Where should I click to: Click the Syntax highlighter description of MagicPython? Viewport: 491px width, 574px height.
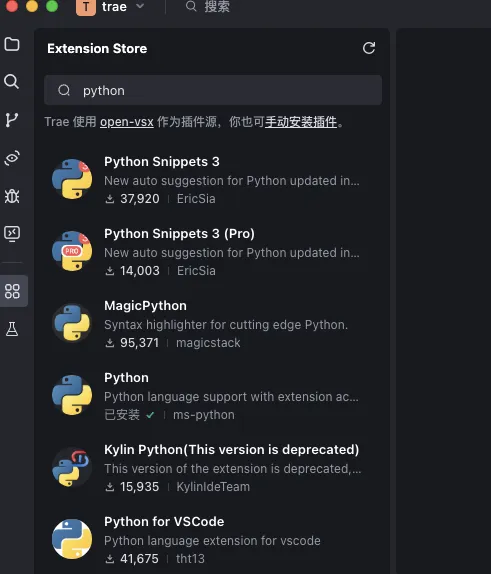tap(226, 325)
